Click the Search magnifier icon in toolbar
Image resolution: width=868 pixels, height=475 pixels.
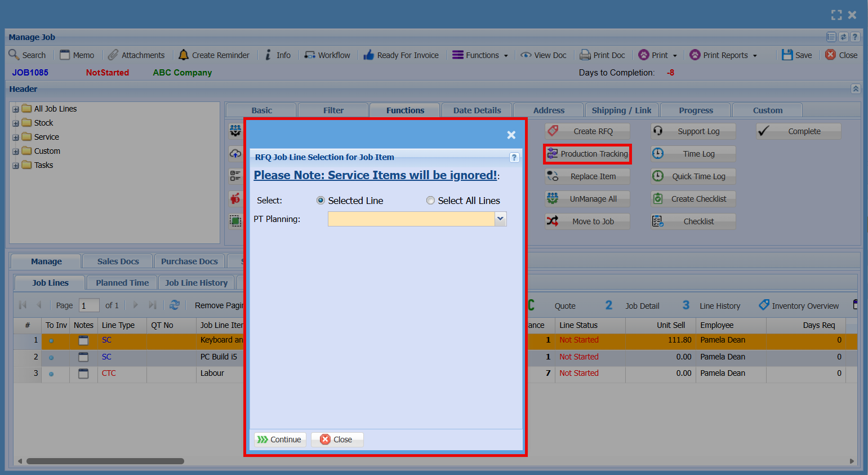[14, 55]
